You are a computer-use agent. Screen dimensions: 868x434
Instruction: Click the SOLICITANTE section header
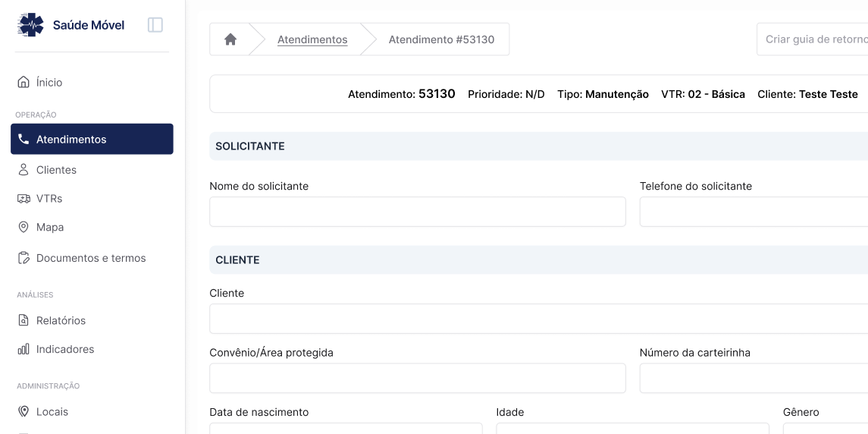click(x=539, y=146)
